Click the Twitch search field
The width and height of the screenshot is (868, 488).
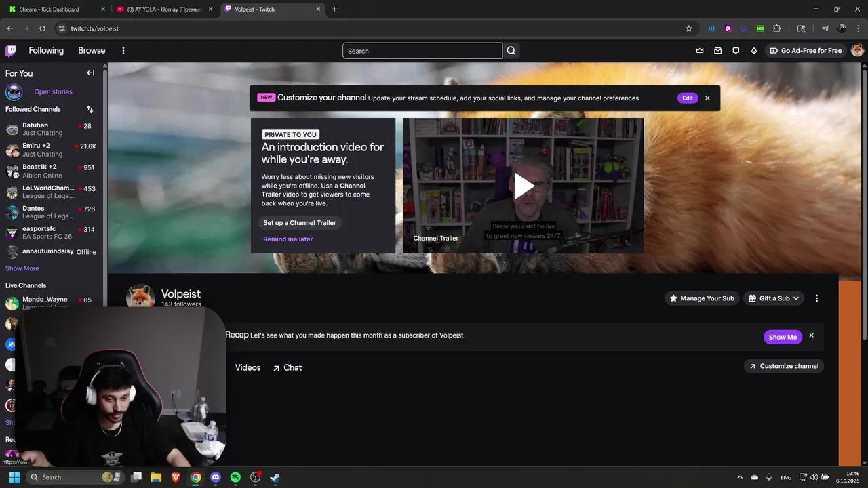point(422,51)
